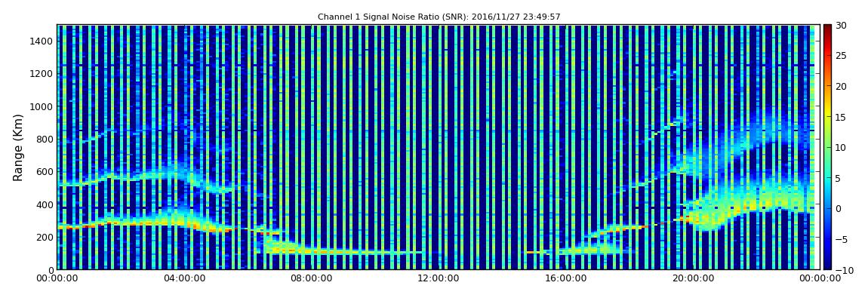868x307 pixels.
Task: Click the 12:00:00 time axis label
Action: click(437, 279)
